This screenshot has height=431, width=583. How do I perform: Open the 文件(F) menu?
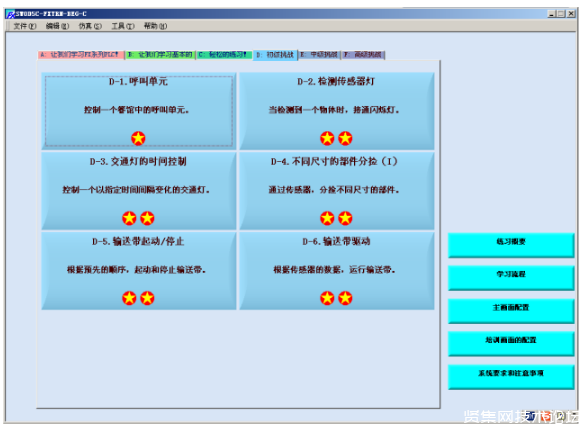(x=25, y=26)
